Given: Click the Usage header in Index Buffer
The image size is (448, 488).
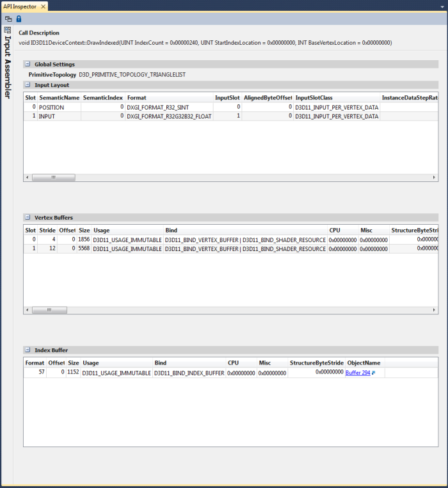Looking at the screenshot, I should tap(116, 362).
